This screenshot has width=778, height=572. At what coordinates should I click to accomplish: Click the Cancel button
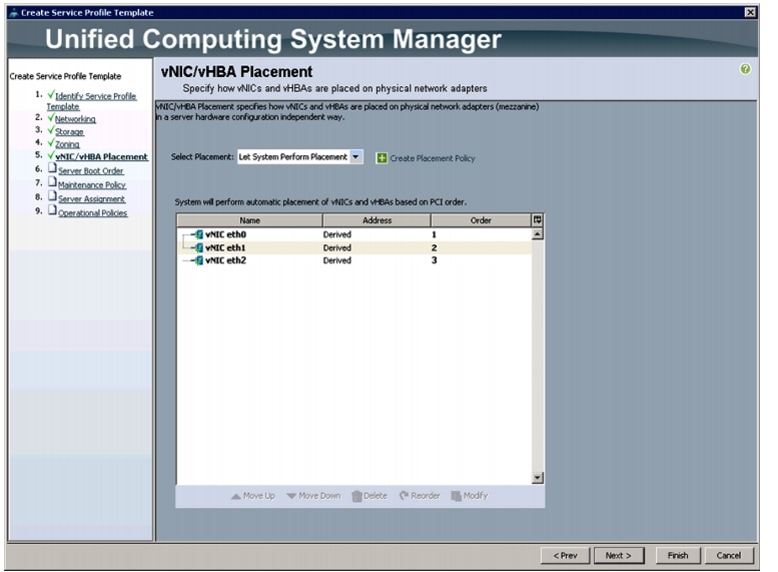(x=728, y=556)
